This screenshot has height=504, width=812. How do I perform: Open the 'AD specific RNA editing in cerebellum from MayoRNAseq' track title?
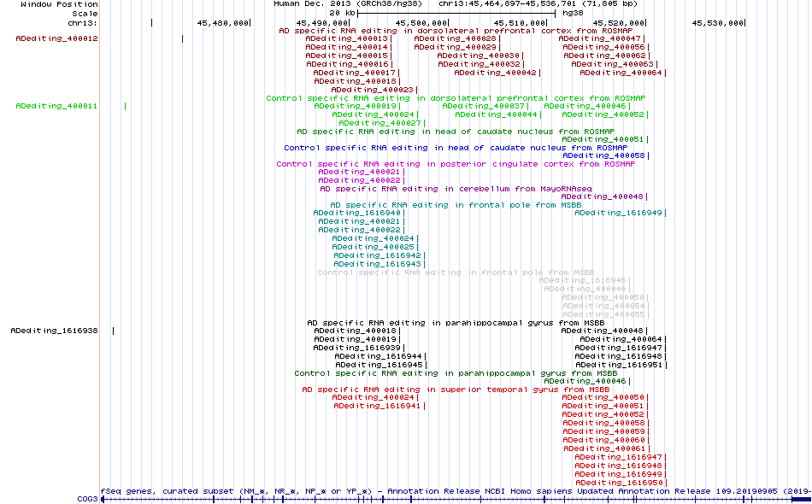click(x=456, y=189)
